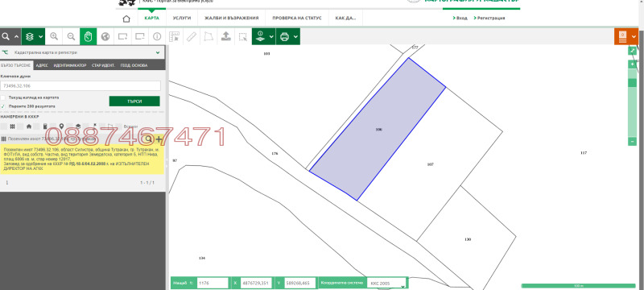The image size is (644, 290).
Task: Open the map layers stack tool
Action: (x=29, y=36)
